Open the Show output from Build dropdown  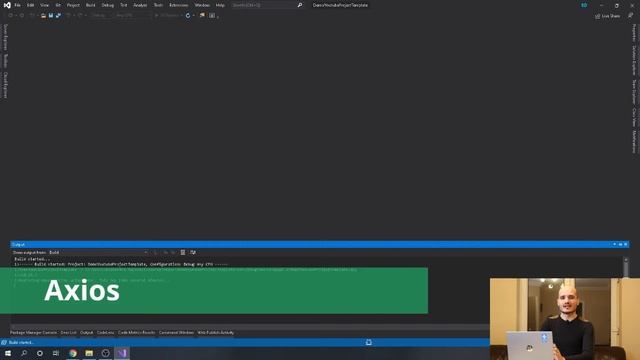[x=98, y=253]
